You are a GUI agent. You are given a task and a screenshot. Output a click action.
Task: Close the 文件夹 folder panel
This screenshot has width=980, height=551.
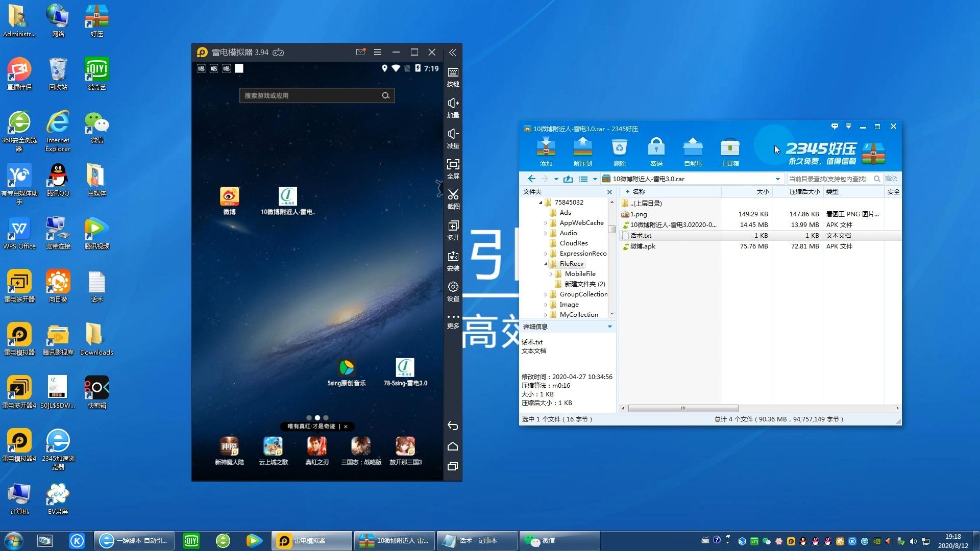[609, 192]
